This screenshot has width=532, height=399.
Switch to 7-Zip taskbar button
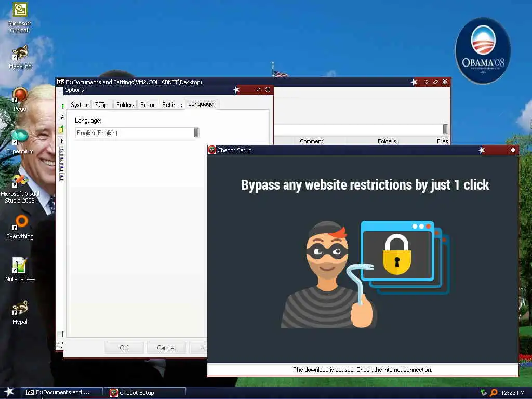click(x=62, y=392)
